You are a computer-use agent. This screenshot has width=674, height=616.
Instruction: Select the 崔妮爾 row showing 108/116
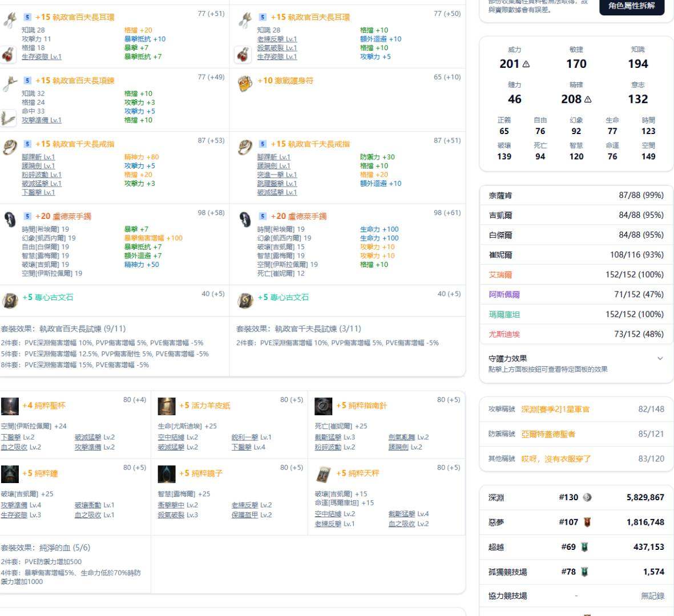pyautogui.click(x=576, y=255)
